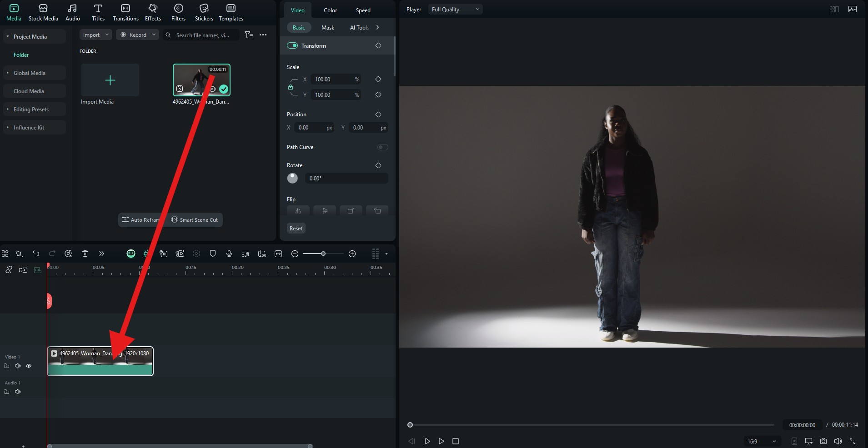Open the Cloud Media item
Viewport: 868px width, 448px height.
[x=35, y=91]
